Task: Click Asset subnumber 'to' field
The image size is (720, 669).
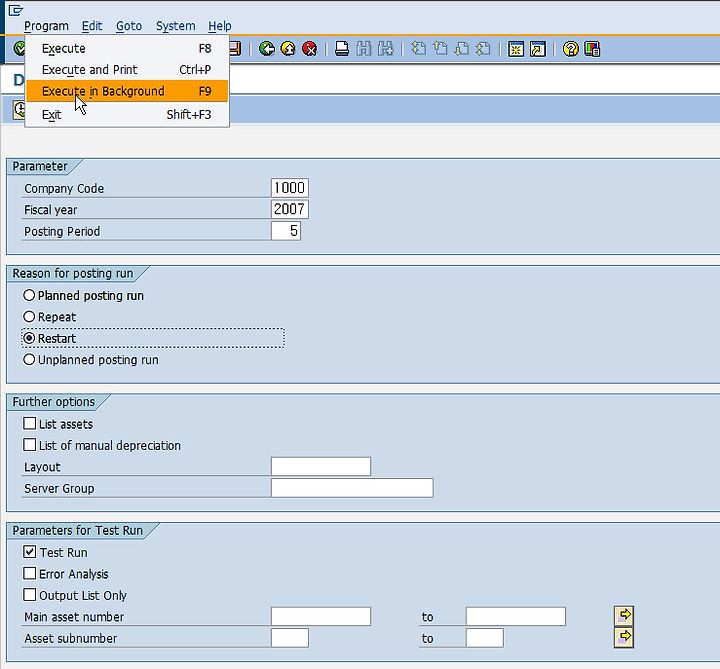Action: coord(484,638)
